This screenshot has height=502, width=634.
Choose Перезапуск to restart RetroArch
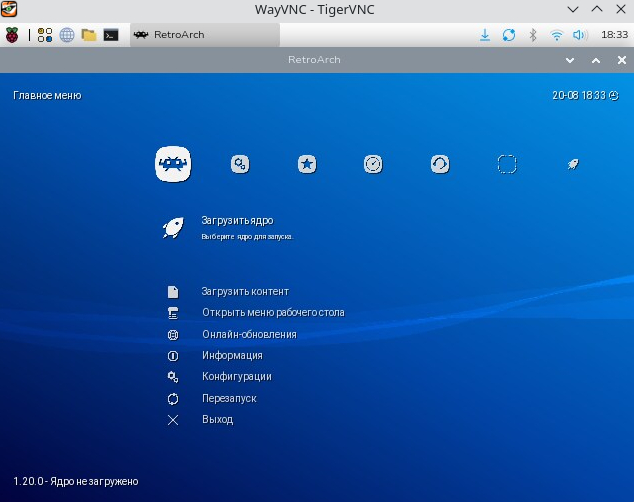(229, 398)
